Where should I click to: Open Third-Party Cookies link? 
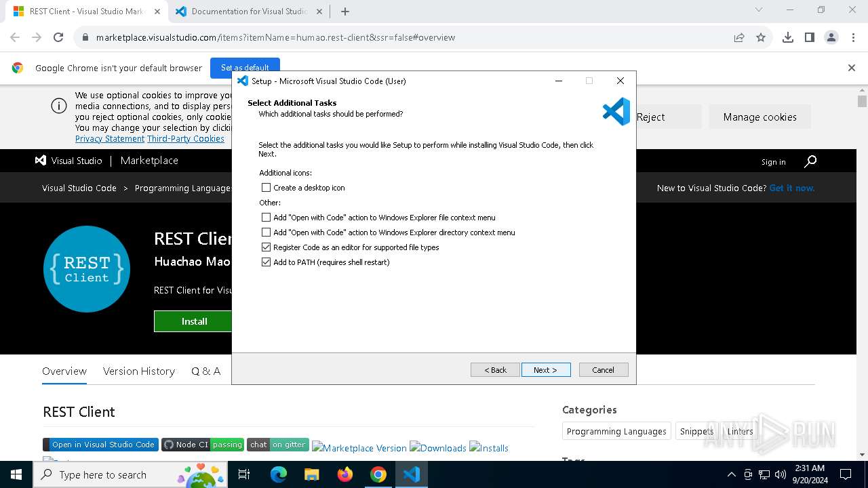click(186, 138)
